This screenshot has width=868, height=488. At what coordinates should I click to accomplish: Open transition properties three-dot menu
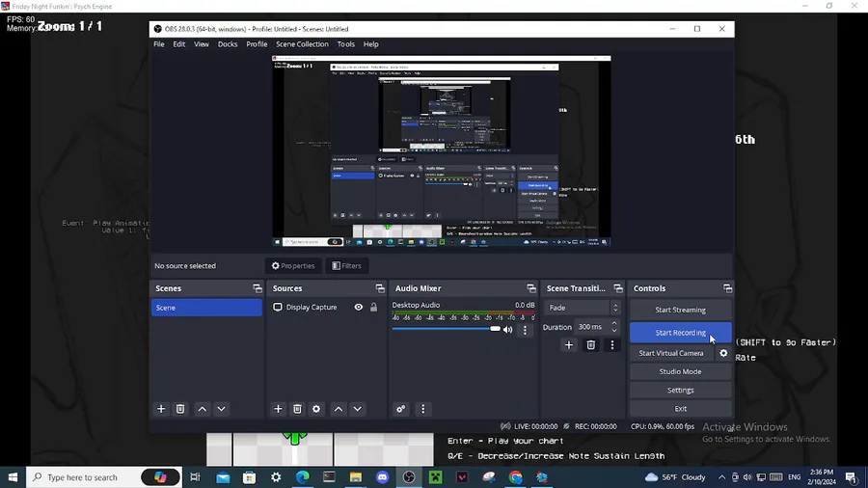(x=612, y=345)
